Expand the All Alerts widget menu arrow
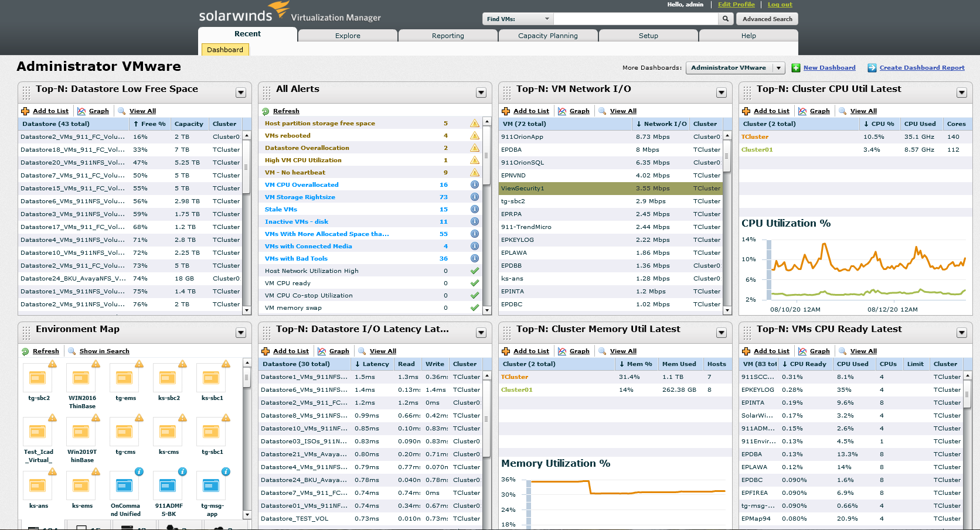980x530 pixels. [481, 93]
